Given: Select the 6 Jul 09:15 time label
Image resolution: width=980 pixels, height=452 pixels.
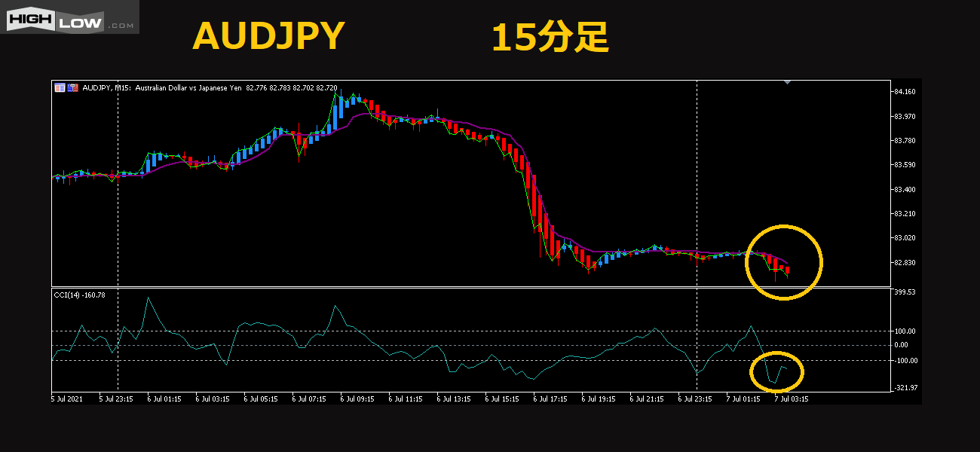Looking at the screenshot, I should click(x=357, y=399).
